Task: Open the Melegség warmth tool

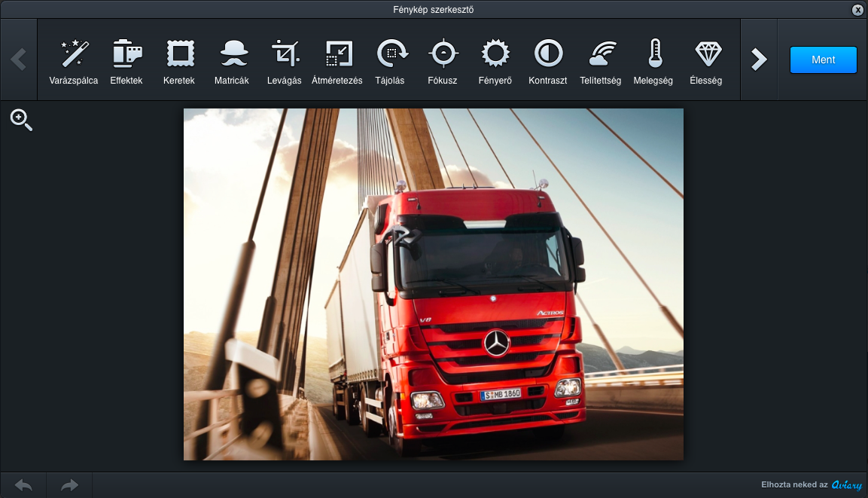Action: (x=653, y=62)
